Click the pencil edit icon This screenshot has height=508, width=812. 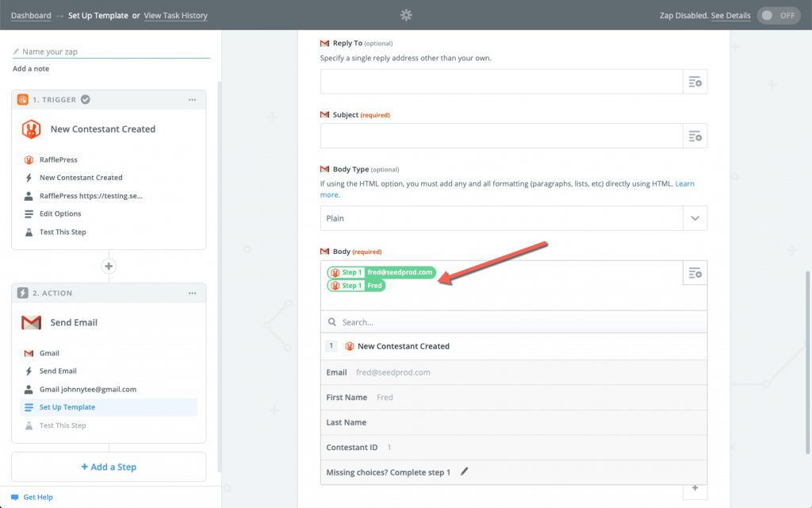[464, 471]
